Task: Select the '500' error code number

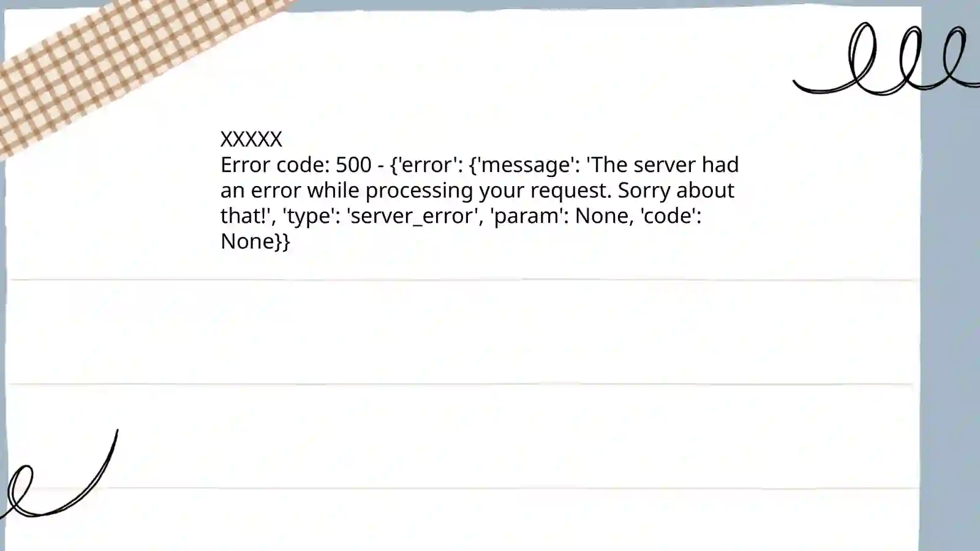Action: pyautogui.click(x=353, y=165)
